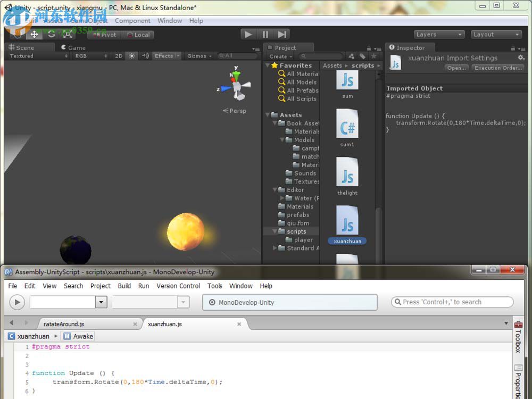Toggle scene lighting sun icon
This screenshot has height=399, width=532.
131,56
